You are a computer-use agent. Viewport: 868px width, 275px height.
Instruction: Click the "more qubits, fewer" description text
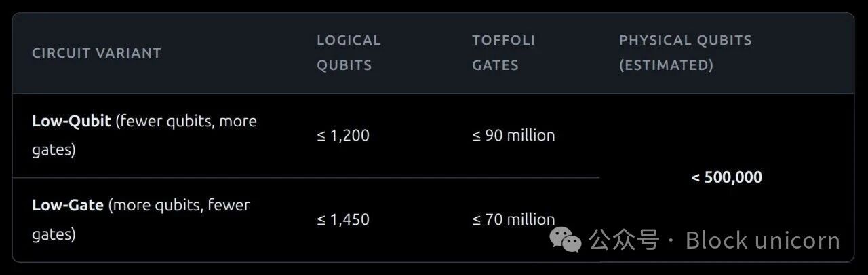point(180,205)
